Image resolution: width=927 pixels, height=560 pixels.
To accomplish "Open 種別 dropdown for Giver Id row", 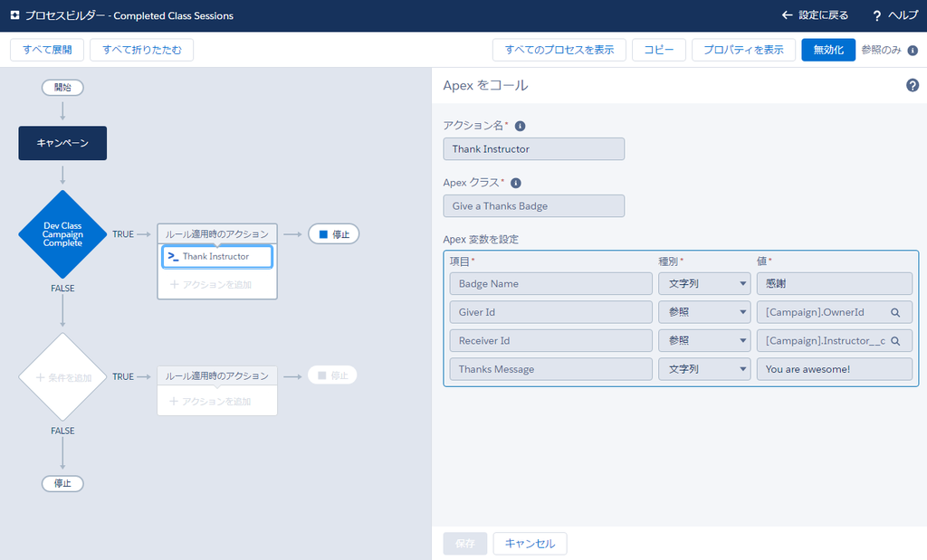I will (x=704, y=312).
